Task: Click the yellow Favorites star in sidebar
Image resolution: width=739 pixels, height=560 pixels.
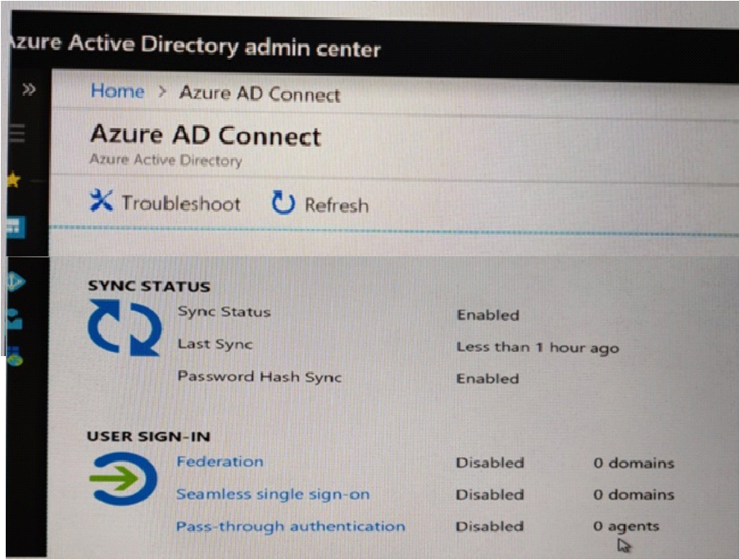Action: click(14, 179)
